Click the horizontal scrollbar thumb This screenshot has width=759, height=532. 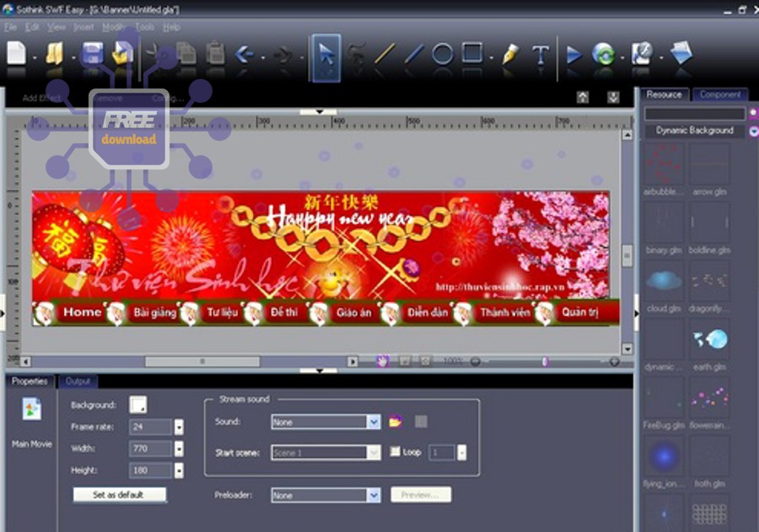[202, 362]
